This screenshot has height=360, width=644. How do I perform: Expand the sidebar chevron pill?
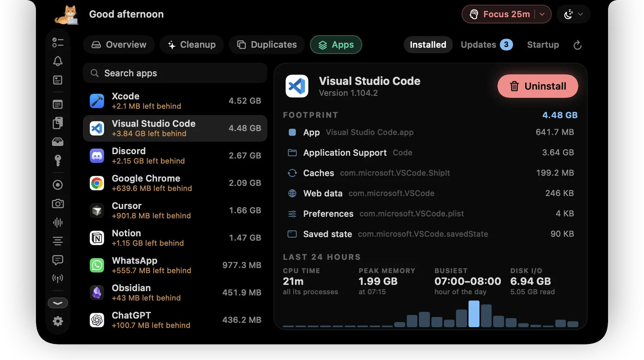click(58, 303)
